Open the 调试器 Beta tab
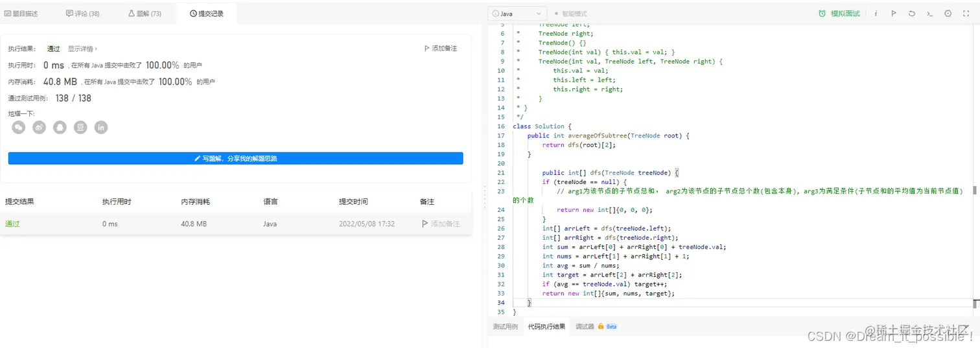 click(x=596, y=327)
